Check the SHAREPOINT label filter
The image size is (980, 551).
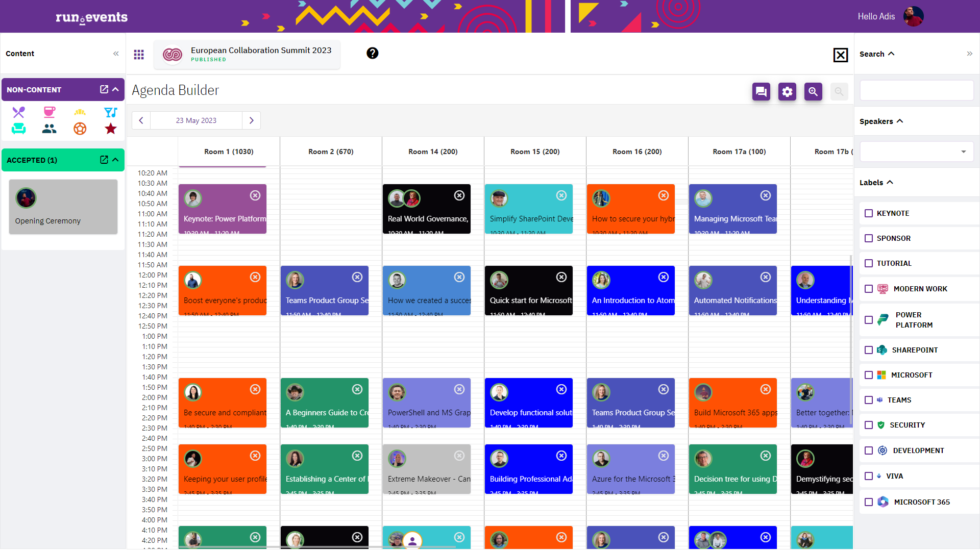pos(869,350)
